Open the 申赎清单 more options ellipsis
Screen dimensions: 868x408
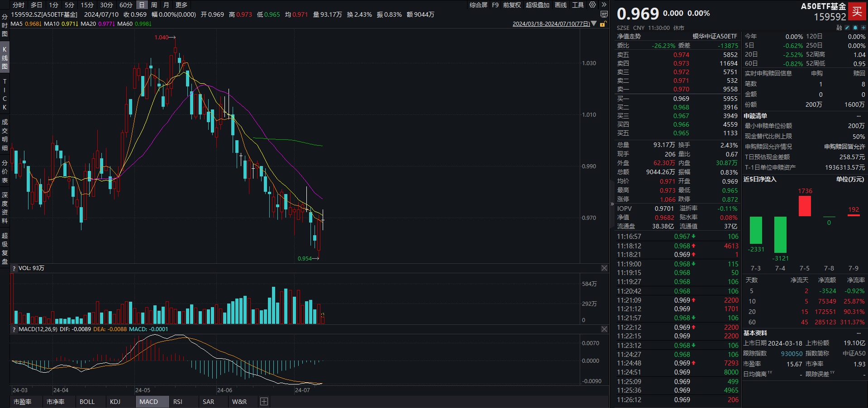pyautogui.click(x=858, y=116)
